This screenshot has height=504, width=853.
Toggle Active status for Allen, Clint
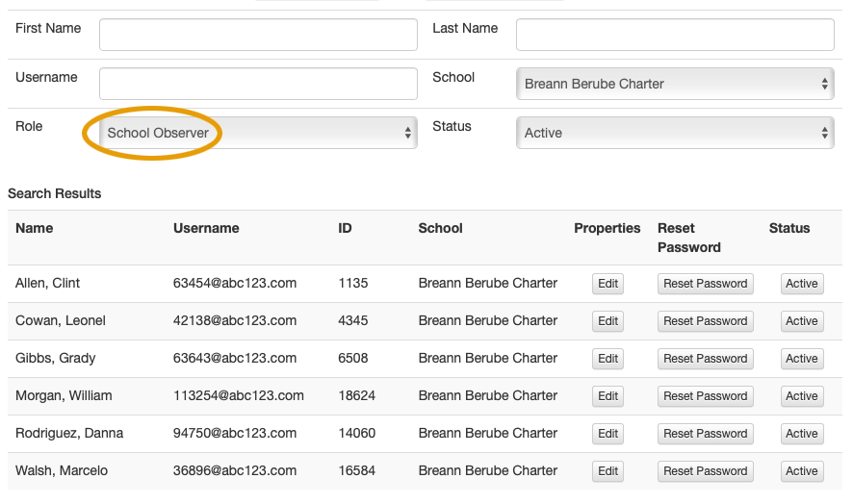[x=802, y=284]
